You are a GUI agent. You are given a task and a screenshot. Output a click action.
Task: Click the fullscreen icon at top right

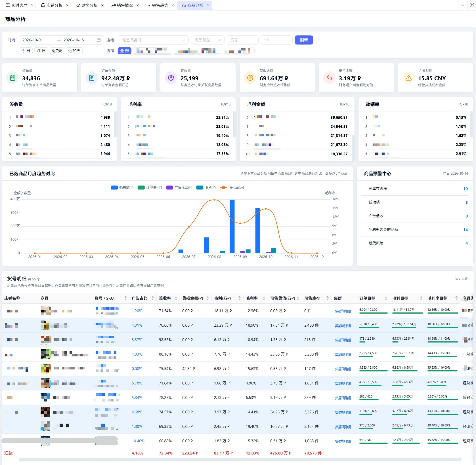pos(472,5)
